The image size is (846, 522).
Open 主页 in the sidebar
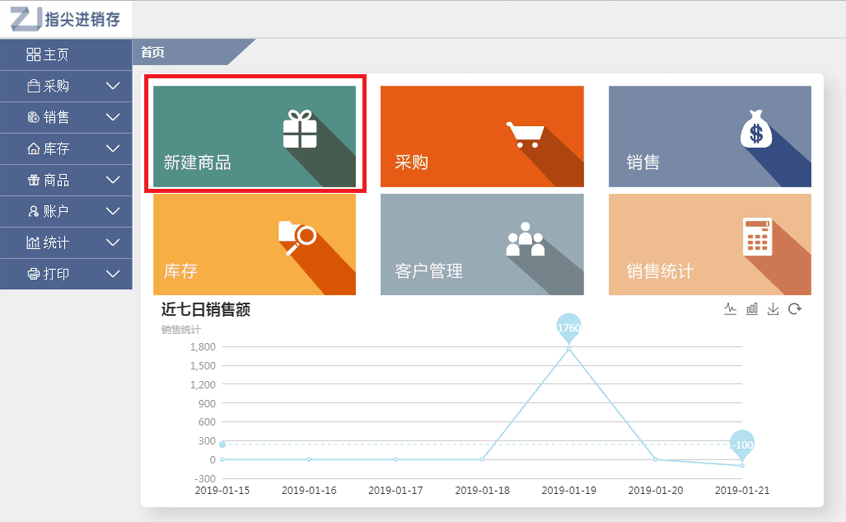pyautogui.click(x=49, y=55)
